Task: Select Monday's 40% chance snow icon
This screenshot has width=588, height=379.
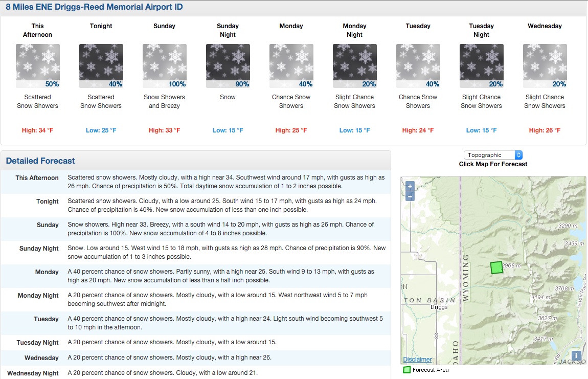Action: (291, 66)
